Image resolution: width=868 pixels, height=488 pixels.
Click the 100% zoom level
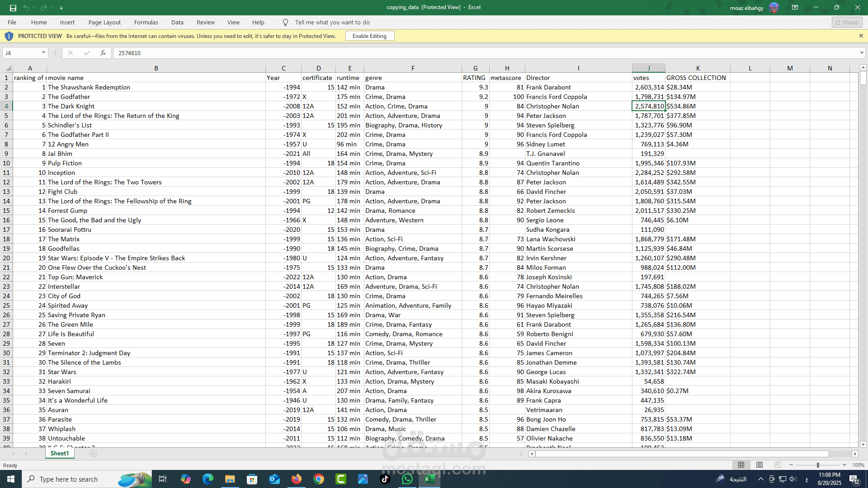(x=858, y=465)
